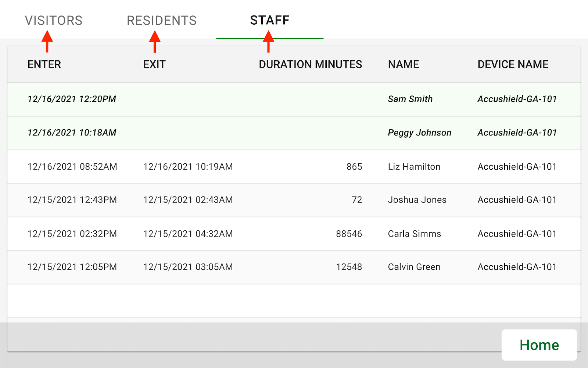Image resolution: width=588 pixels, height=368 pixels.
Task: Select Joshua Jones in the table
Action: 417,200
